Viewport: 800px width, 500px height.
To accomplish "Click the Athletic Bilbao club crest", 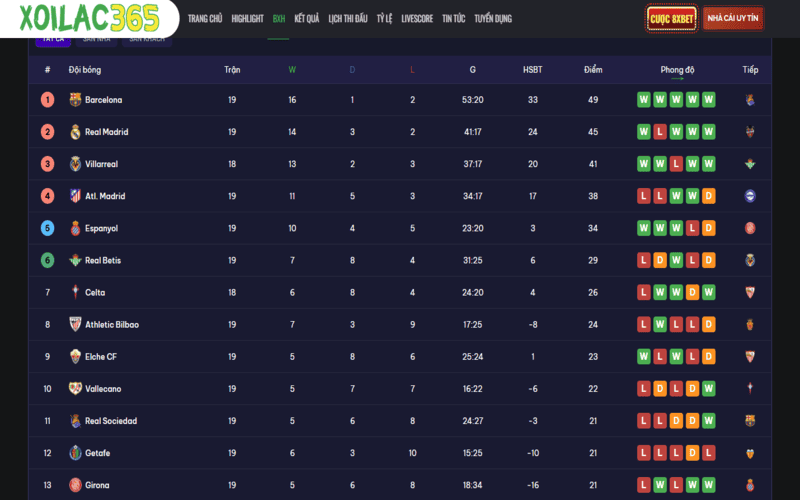I will [x=75, y=325].
